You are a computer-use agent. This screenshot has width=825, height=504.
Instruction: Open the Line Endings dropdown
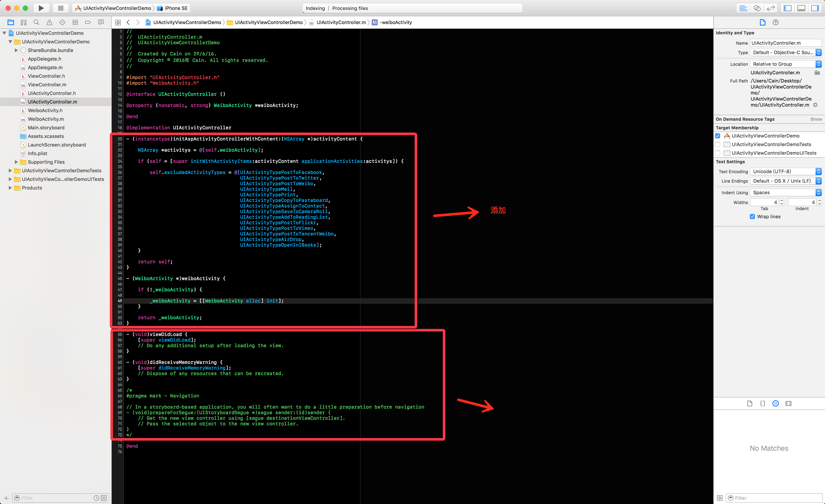click(785, 181)
